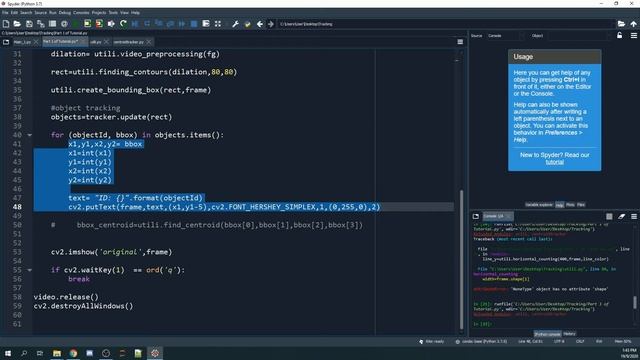Open the IPython console options menu

tap(633, 216)
